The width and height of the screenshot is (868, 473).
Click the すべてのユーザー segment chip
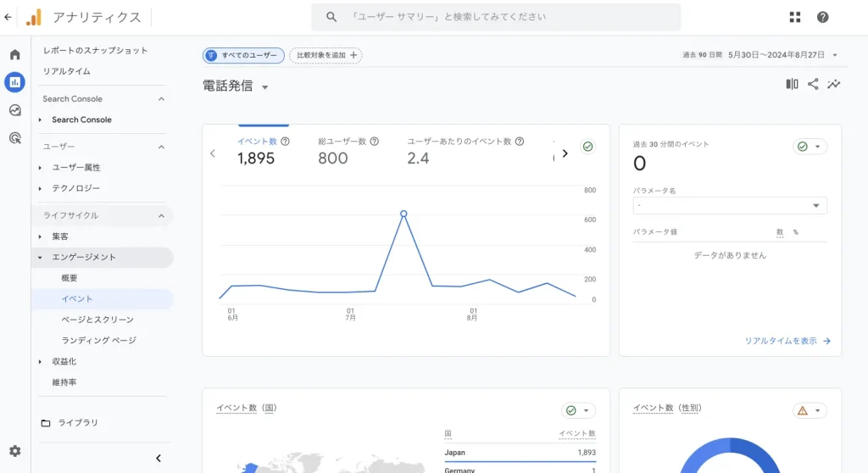[243, 55]
